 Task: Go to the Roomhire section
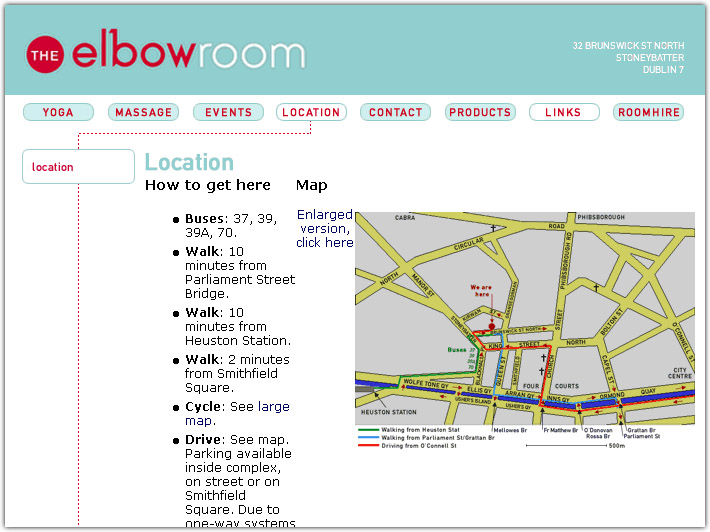click(x=648, y=112)
